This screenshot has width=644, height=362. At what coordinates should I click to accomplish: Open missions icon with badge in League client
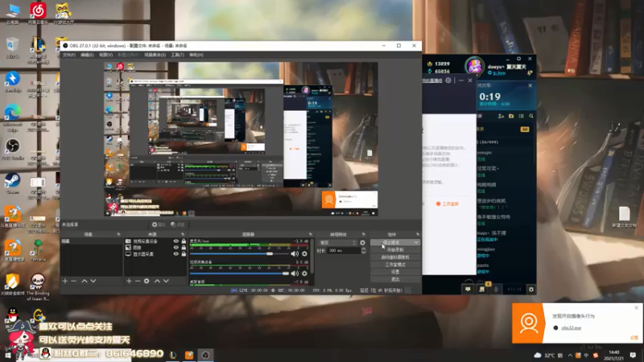click(x=482, y=289)
